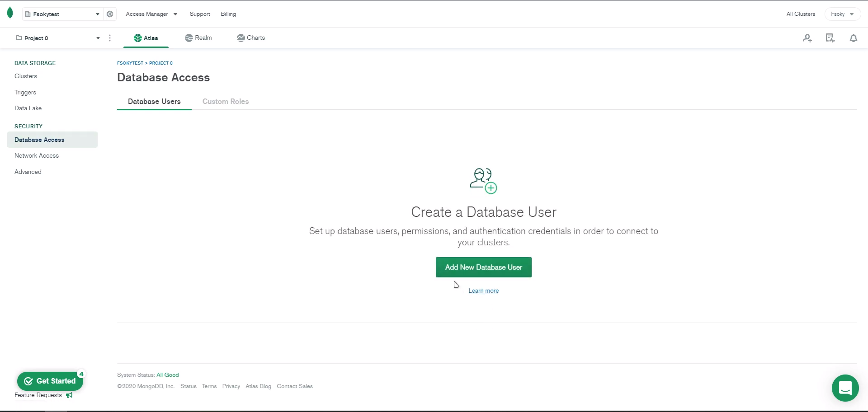868x412 pixels.
Task: Click the MongoDB leaf logo
Action: 10,14
